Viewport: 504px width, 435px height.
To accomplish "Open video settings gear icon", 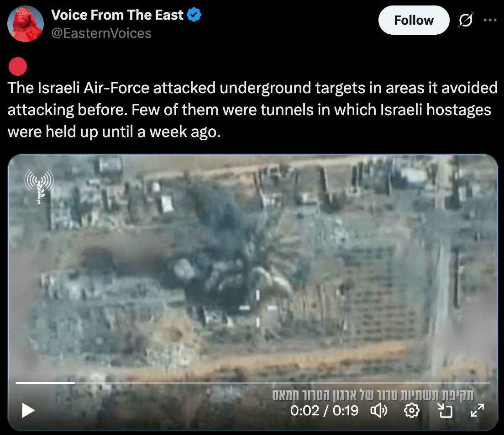I will tap(412, 411).
